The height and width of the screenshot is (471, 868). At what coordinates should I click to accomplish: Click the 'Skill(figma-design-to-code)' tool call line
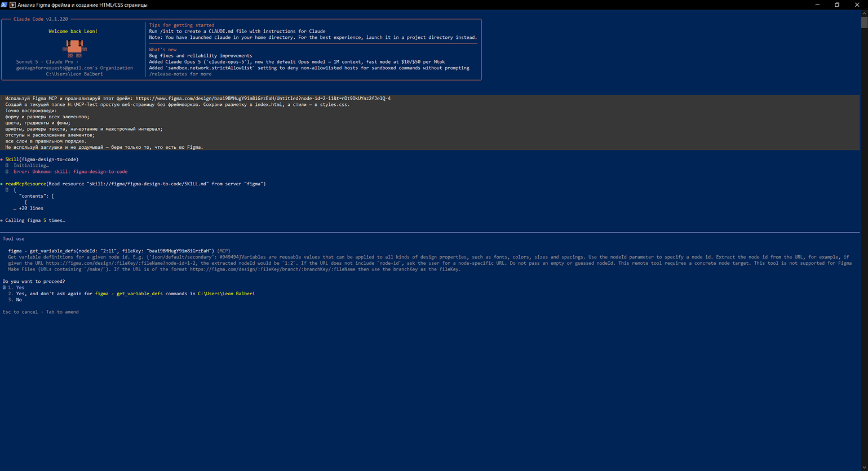point(42,159)
